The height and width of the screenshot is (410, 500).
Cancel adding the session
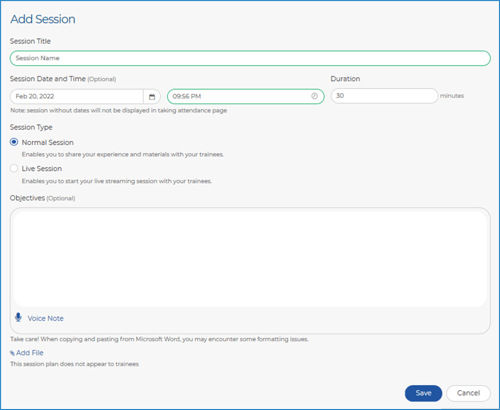pyautogui.click(x=468, y=393)
